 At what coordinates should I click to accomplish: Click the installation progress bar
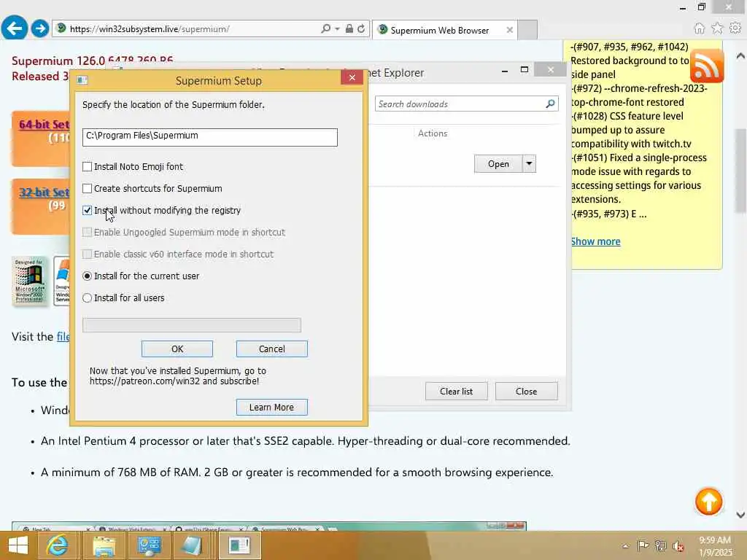click(192, 325)
